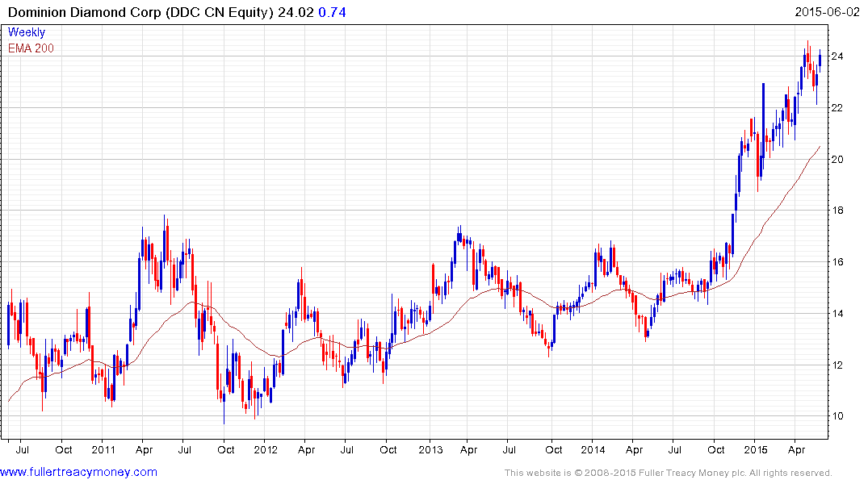Click the copyright Fuller Treacy Money notice
The width and height of the screenshot is (868, 484).
click(669, 473)
